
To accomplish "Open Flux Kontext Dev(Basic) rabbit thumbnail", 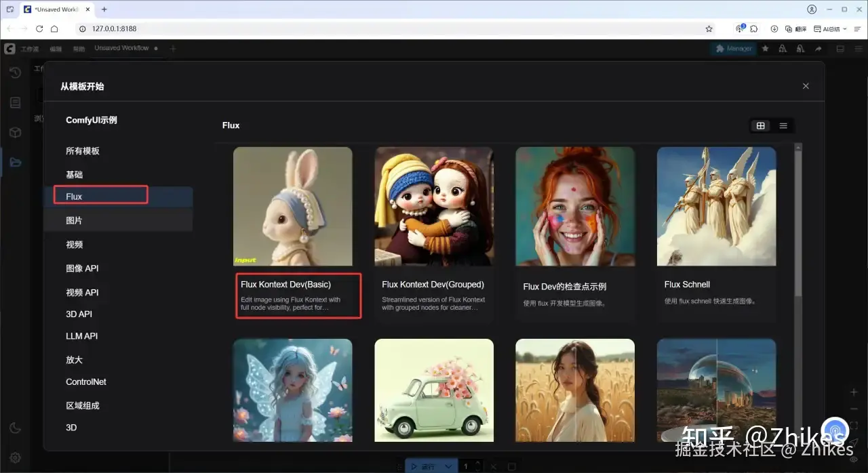I will tap(293, 206).
